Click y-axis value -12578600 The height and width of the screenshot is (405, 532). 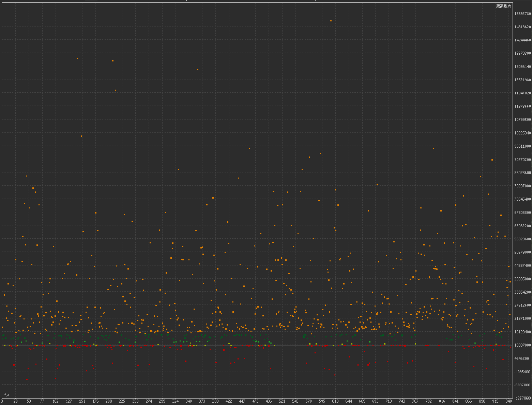click(x=523, y=398)
